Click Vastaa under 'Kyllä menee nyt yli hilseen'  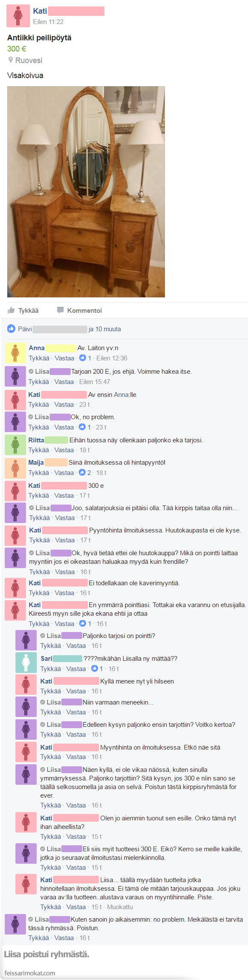click(x=76, y=691)
